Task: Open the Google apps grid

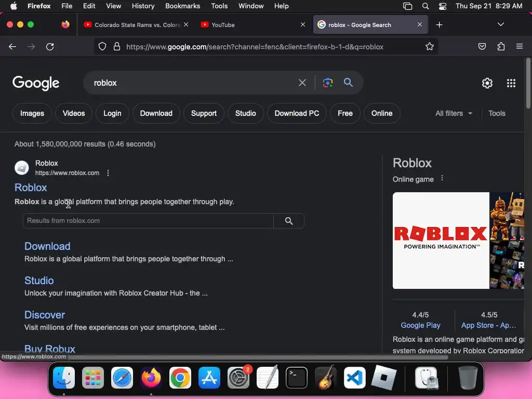Action: tap(511, 83)
